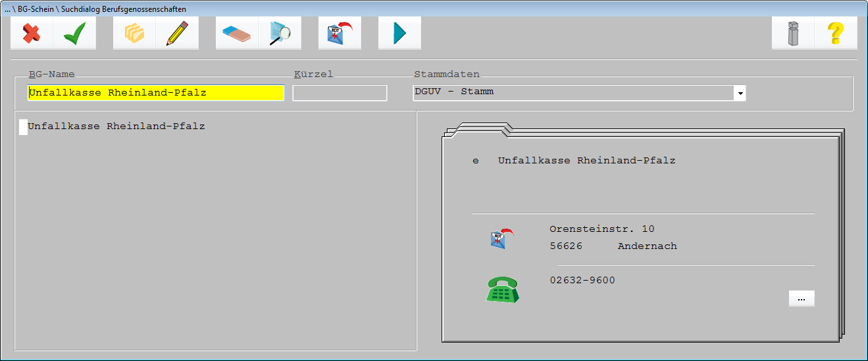Click the postal code 56626

566,246
